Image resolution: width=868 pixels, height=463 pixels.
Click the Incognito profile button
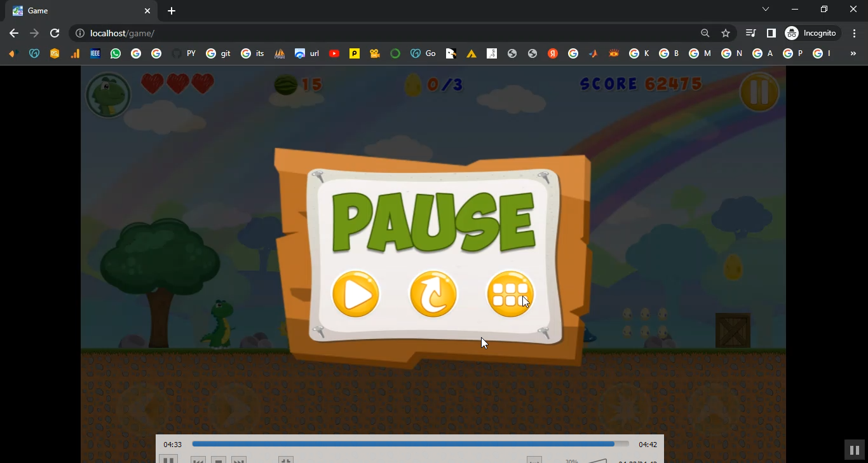pyautogui.click(x=811, y=33)
